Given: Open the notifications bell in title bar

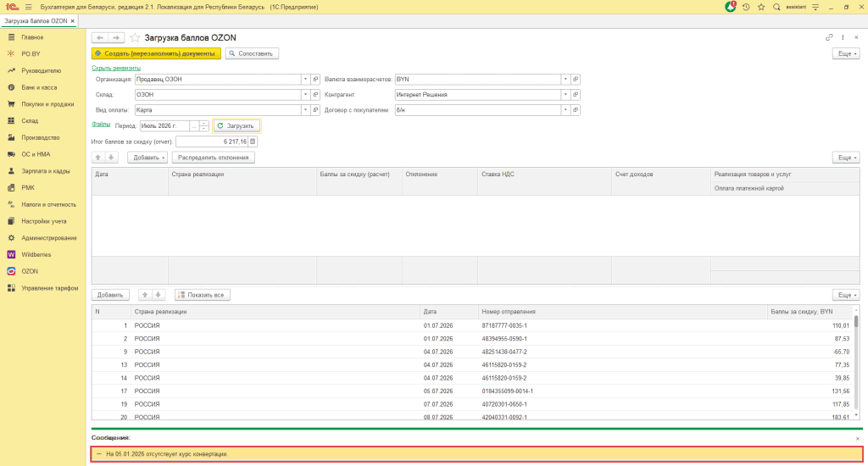Looking at the screenshot, I should point(731,7).
